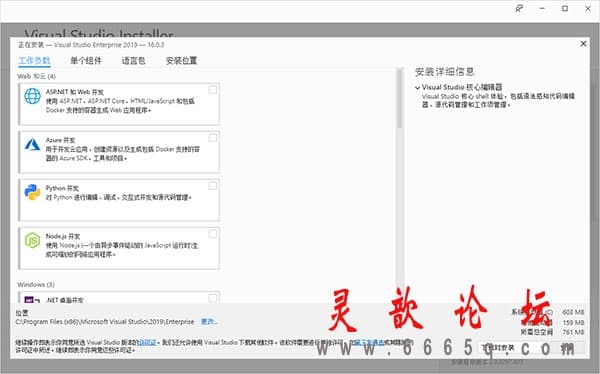Open the third-party notices link

click(x=368, y=342)
